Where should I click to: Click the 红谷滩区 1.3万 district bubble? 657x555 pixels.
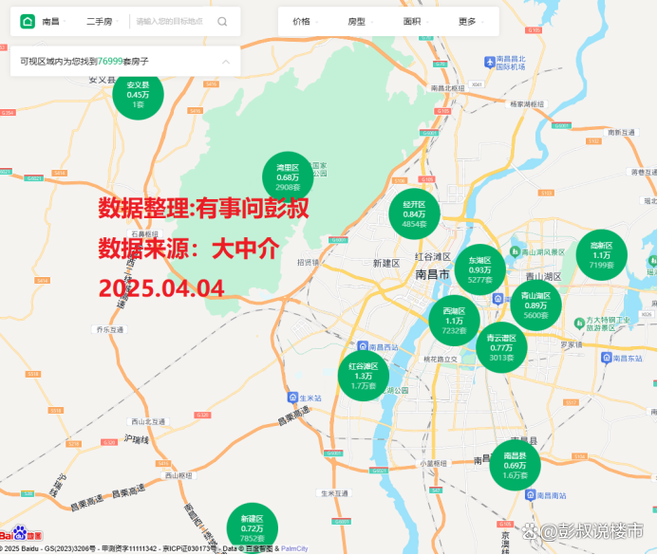pyautogui.click(x=363, y=376)
